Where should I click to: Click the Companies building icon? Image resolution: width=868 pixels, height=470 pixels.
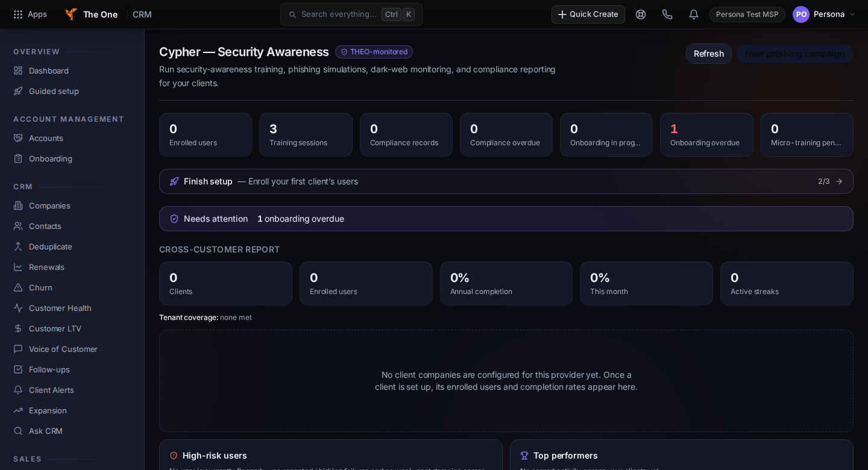pyautogui.click(x=18, y=205)
